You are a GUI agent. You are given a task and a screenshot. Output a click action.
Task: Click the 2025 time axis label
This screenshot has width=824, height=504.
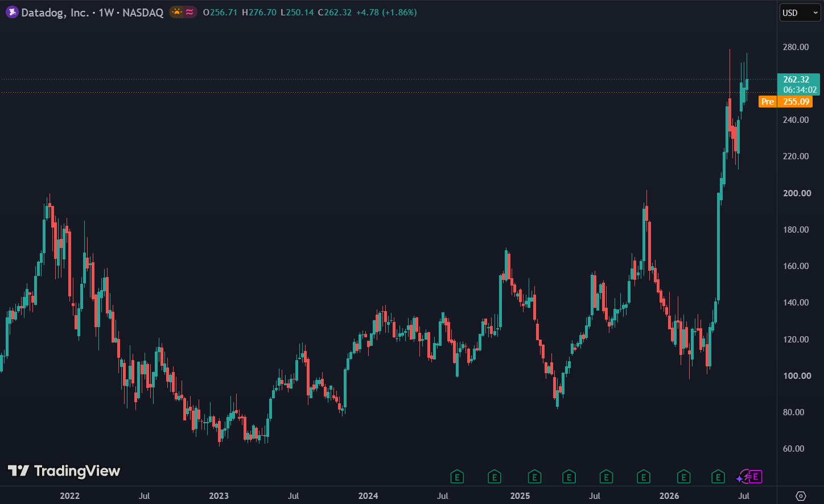tap(520, 495)
